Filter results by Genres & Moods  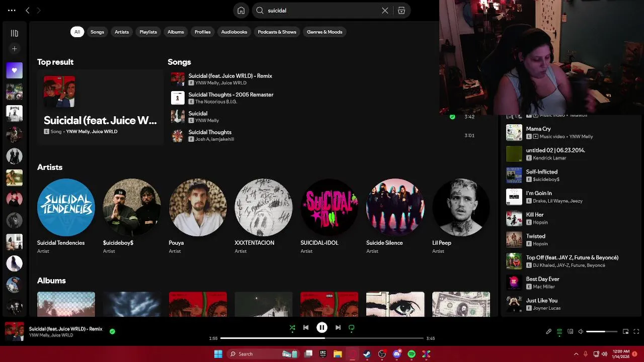pyautogui.click(x=325, y=32)
